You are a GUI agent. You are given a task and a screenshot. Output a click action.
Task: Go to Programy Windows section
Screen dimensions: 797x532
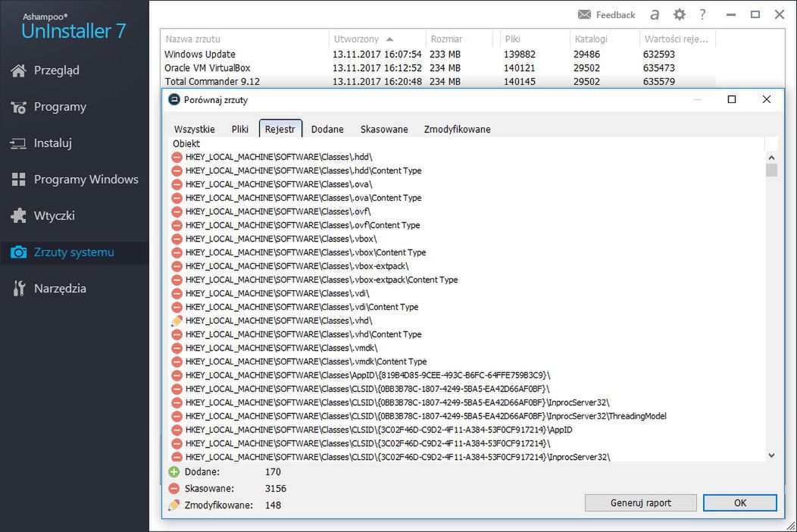[86, 180]
